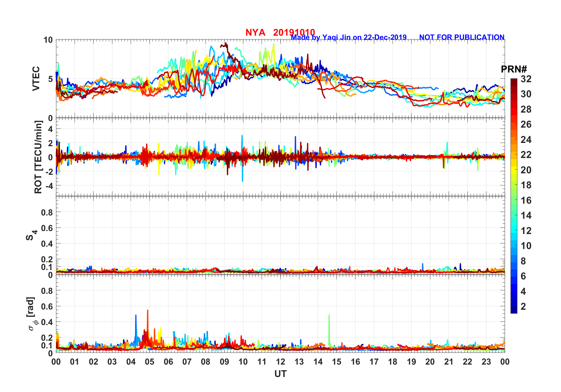Click the ROT axis tick label -4
561x392 pixels.
(x=49, y=186)
